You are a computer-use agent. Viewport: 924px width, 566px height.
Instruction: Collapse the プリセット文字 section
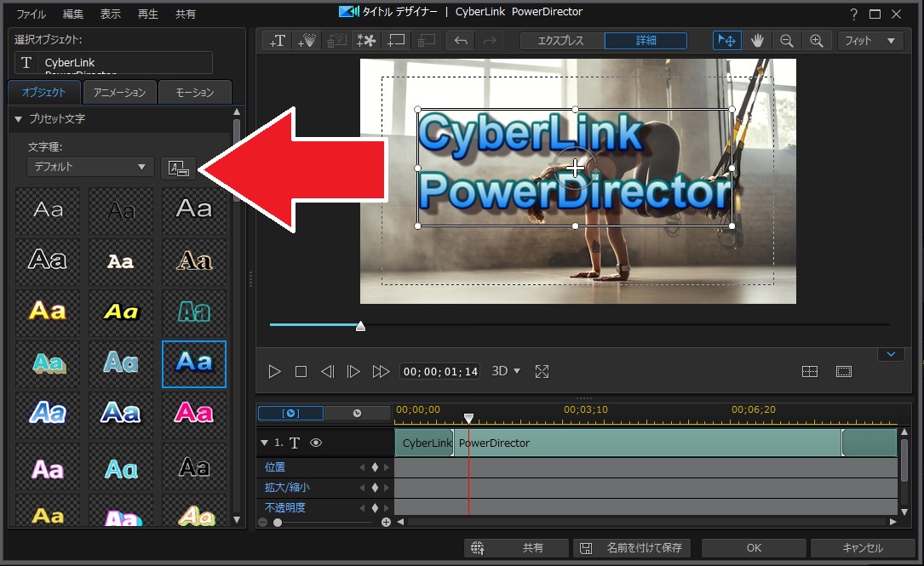[x=18, y=119]
